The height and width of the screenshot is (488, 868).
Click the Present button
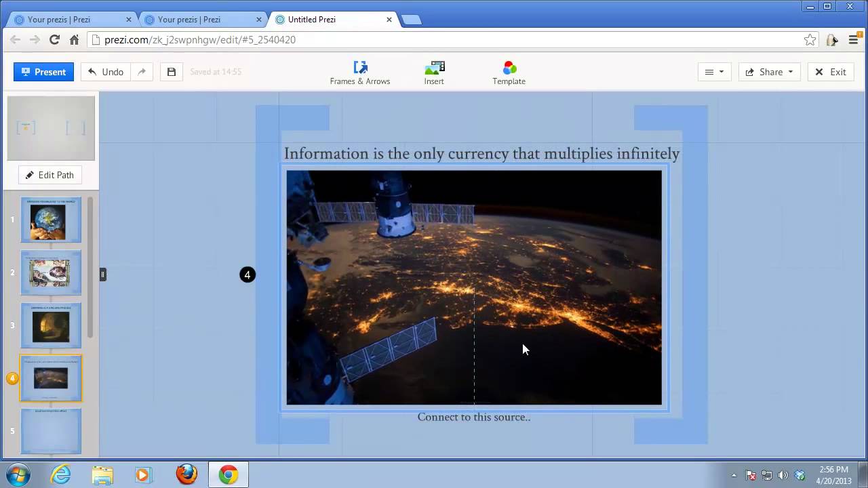43,72
